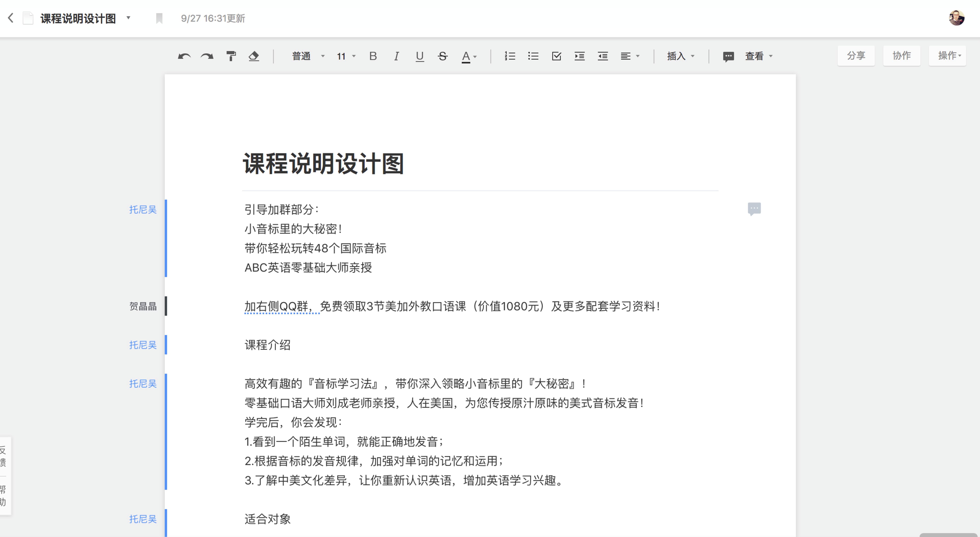Redo the last undone edit
The height and width of the screenshot is (537, 980).
207,56
